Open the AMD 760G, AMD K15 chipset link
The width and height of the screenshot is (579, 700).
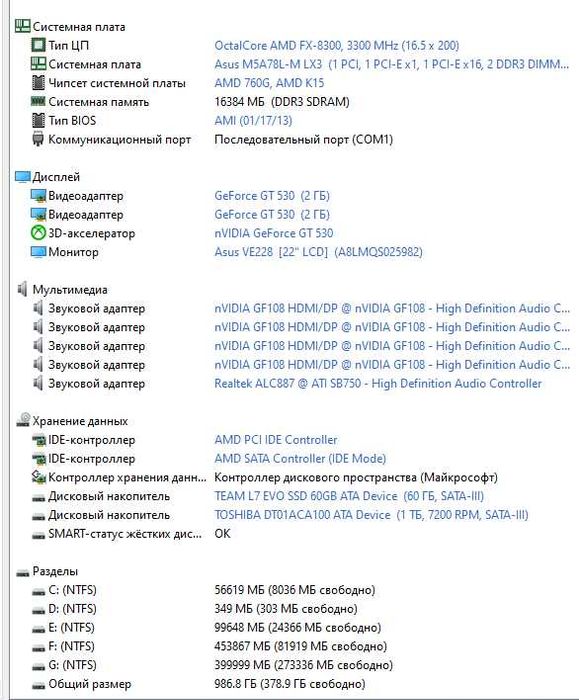pos(269,83)
